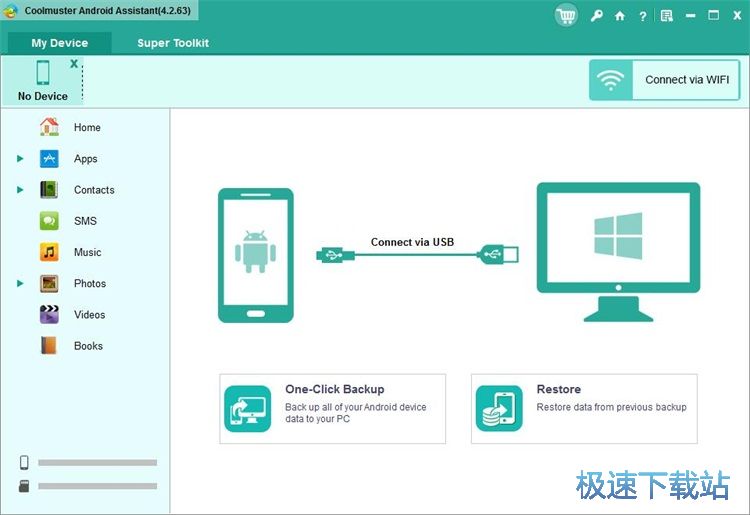Expand the Apps tree node arrow
The height and width of the screenshot is (515, 750).
pos(20,158)
